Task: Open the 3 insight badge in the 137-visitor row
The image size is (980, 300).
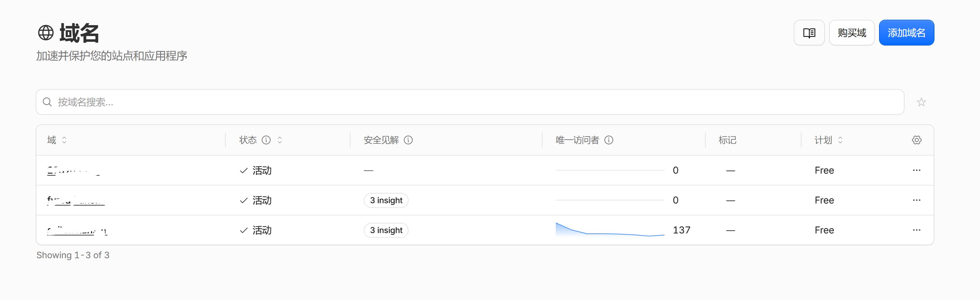Action: point(386,230)
